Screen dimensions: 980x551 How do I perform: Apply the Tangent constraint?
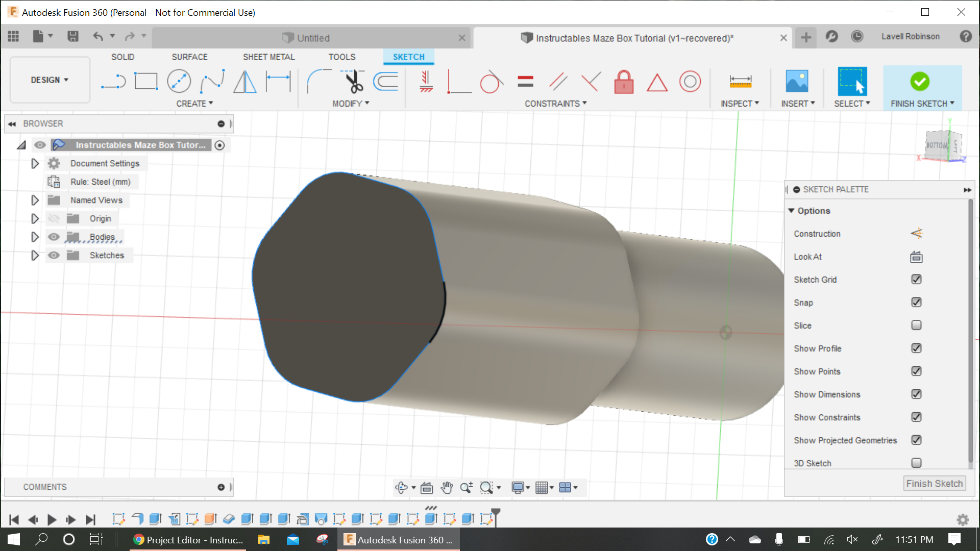[x=492, y=81]
